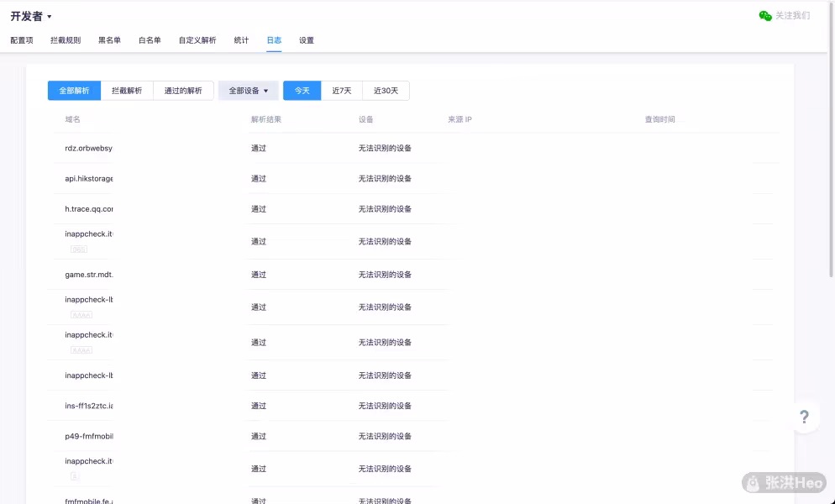Open the round help question mark button
The height and width of the screenshot is (504, 835).
(x=804, y=417)
